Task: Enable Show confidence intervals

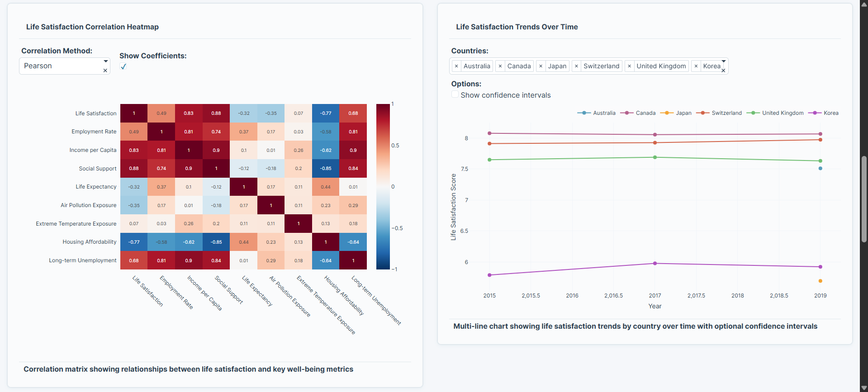Action: [455, 94]
